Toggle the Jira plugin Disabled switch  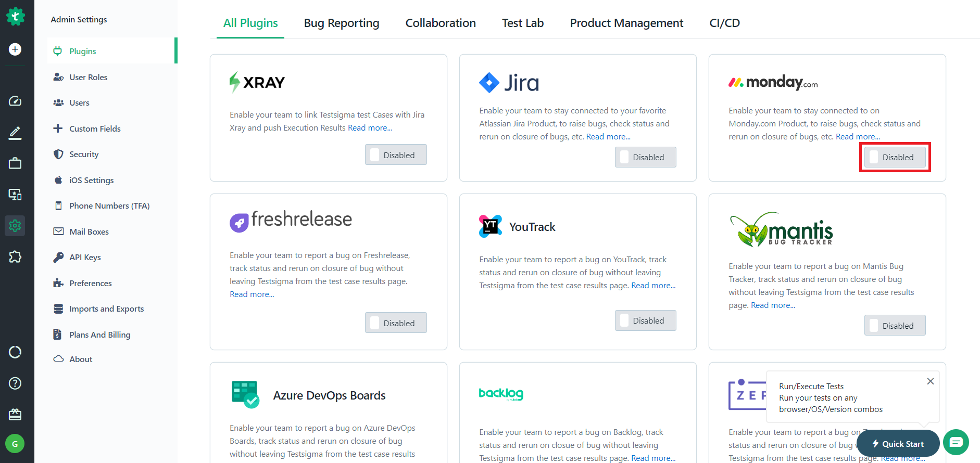click(x=646, y=157)
